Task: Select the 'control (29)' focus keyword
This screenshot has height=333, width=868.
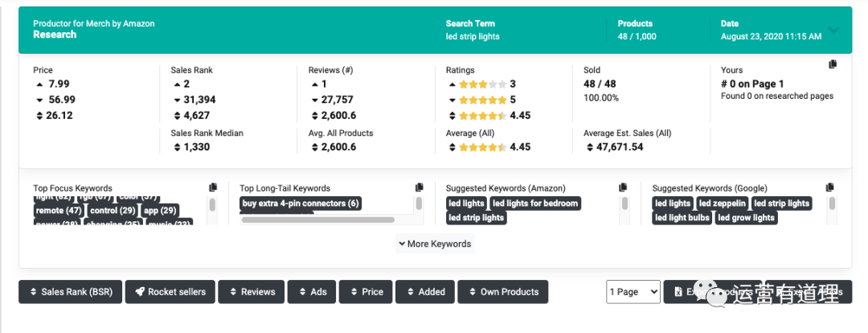Action: coord(113,211)
